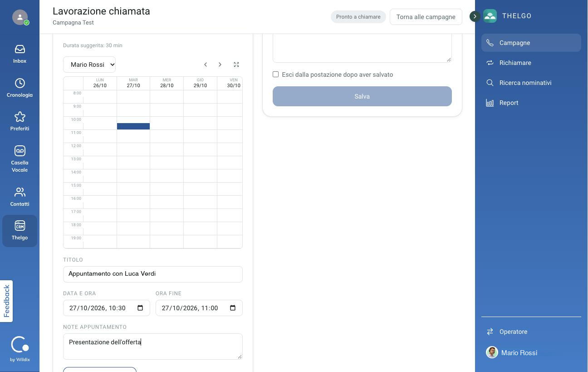This screenshot has width=588, height=372.
Task: Expand calendar to fullscreen
Action: click(236, 64)
